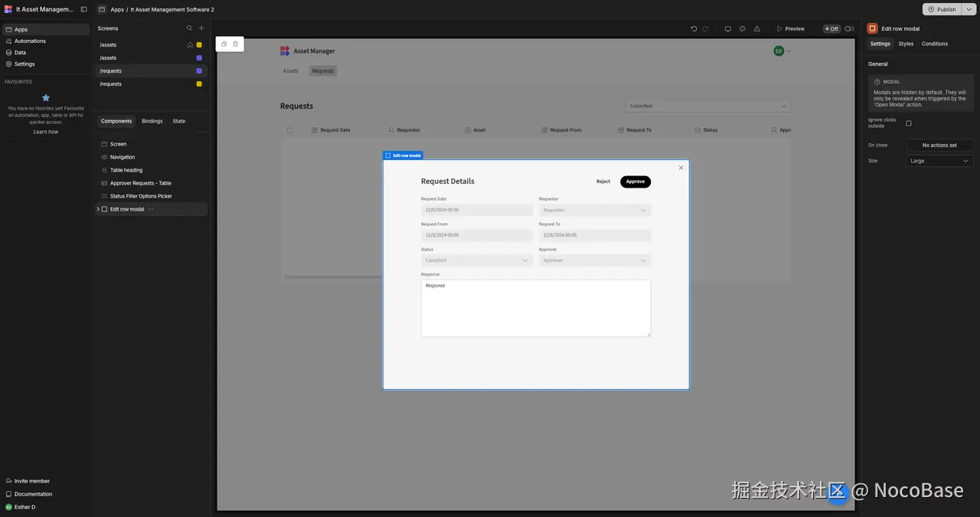Click the Off status pill in the toolbar
The height and width of the screenshot is (517, 980).
click(x=832, y=29)
